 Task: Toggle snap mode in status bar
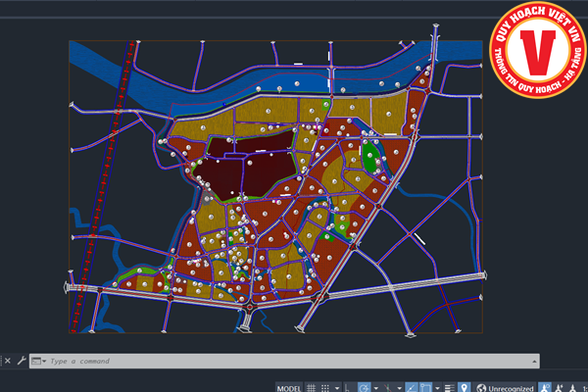point(326,388)
